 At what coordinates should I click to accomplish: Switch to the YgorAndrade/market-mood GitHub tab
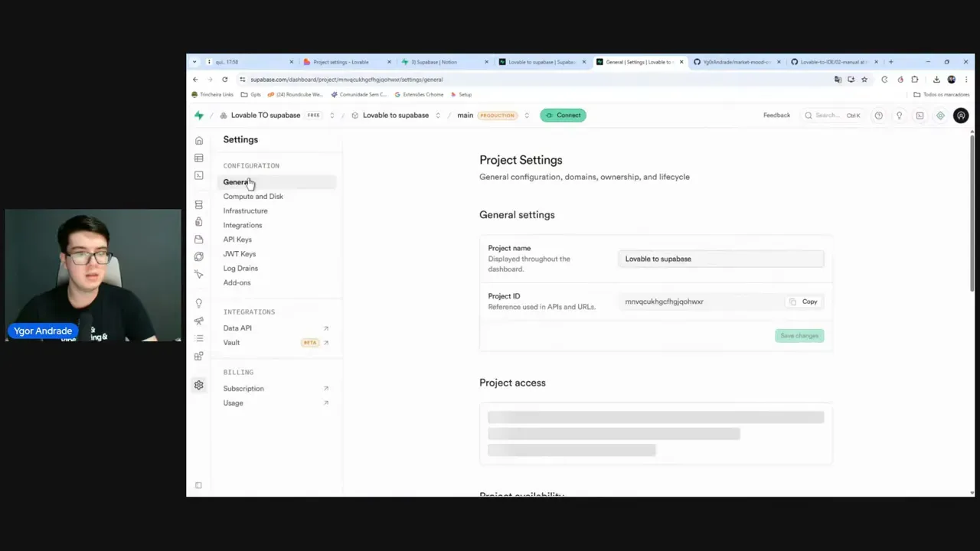pos(737,62)
